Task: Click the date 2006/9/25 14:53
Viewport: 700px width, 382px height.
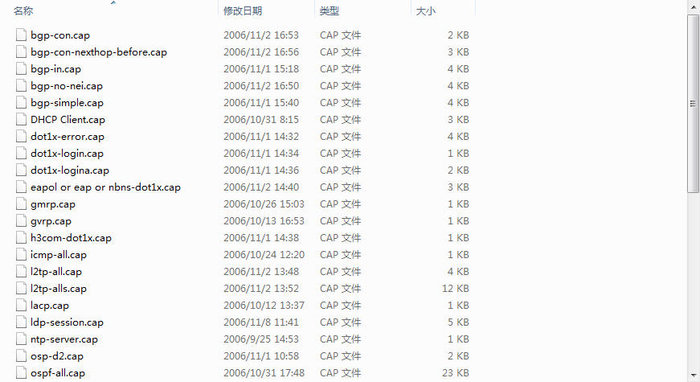Action: (261, 339)
